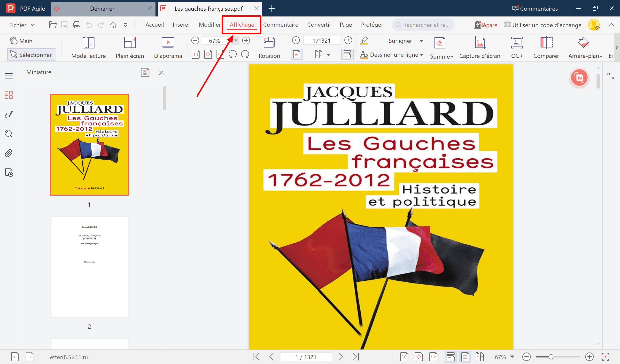Click the save disk icon
The width and height of the screenshot is (620, 364).
pyautogui.click(x=65, y=25)
